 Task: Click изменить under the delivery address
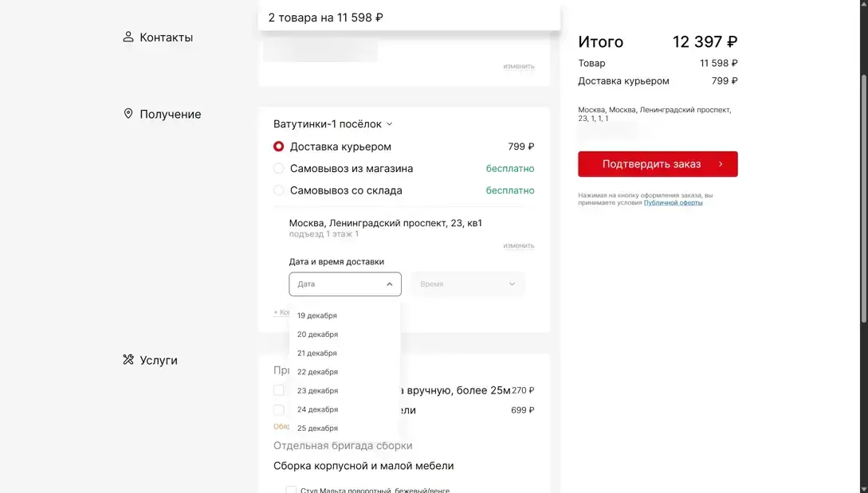click(x=518, y=246)
